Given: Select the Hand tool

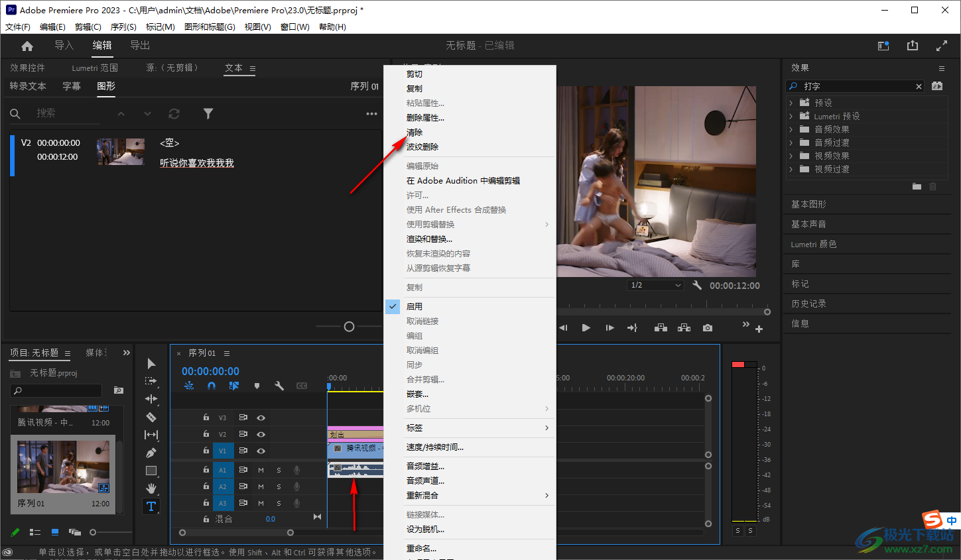Looking at the screenshot, I should point(151,488).
